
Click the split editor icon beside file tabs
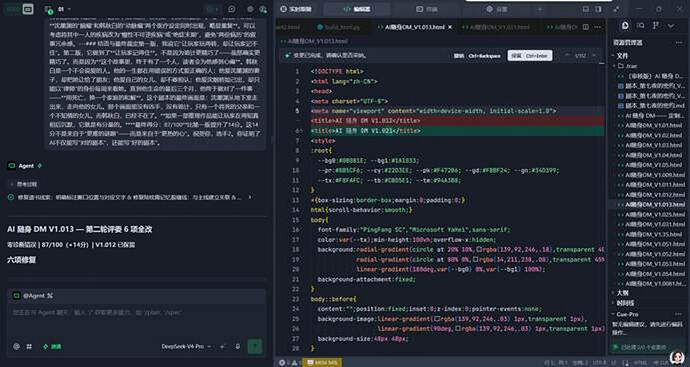coord(586,27)
